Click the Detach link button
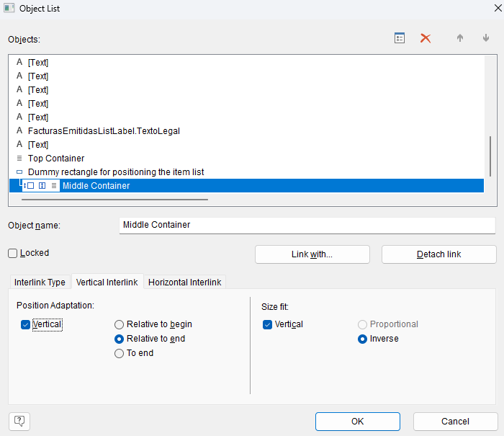Screen dimensions: 504x436 438,254
